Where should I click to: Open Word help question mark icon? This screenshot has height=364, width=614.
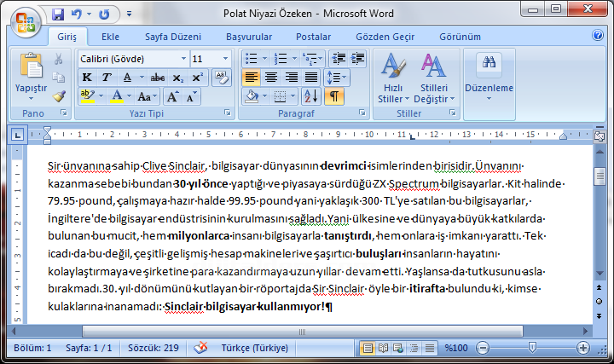pyautogui.click(x=598, y=35)
